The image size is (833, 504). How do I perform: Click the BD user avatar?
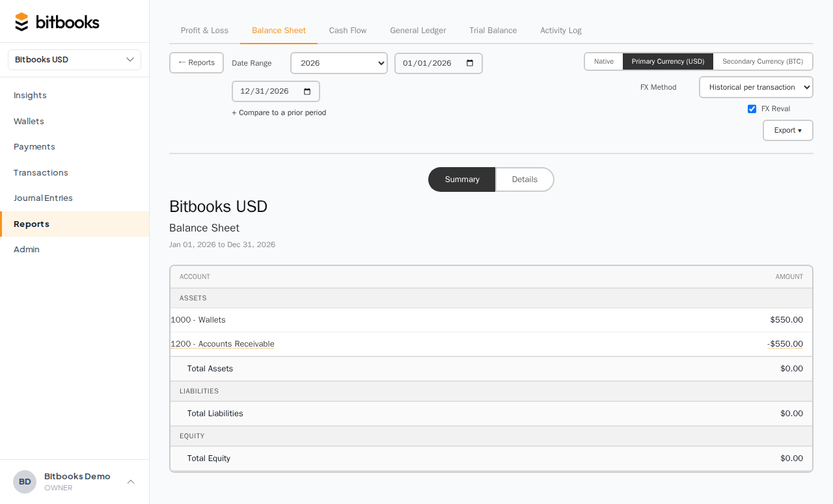[x=25, y=482]
